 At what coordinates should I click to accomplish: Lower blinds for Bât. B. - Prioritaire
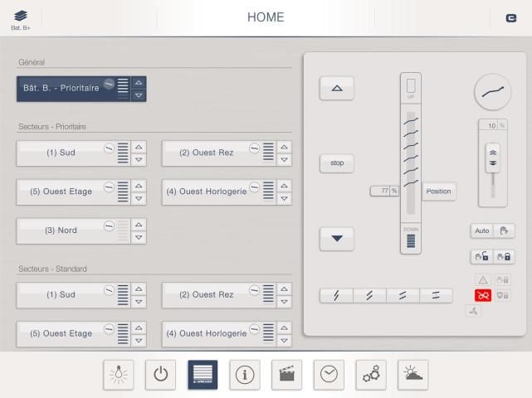(139, 95)
